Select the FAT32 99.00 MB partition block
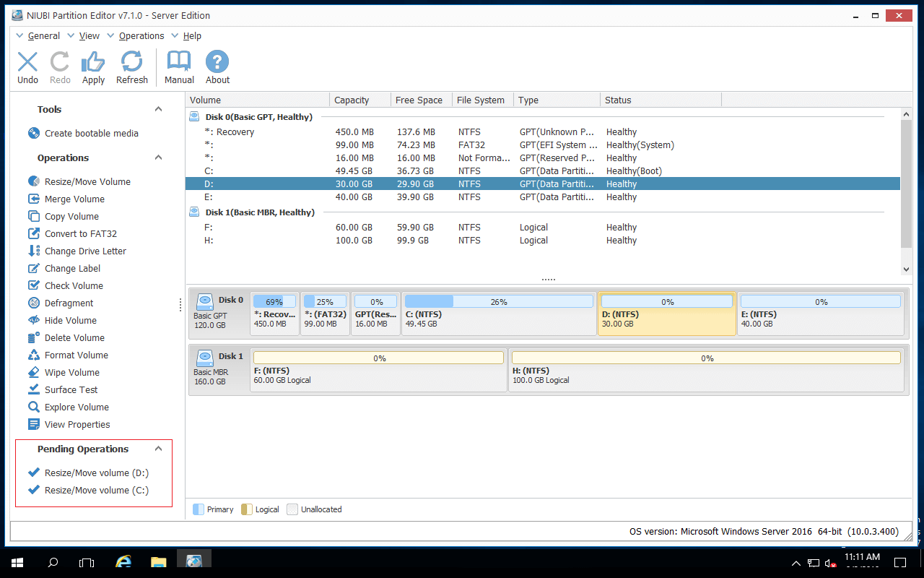Screen dimensions: 924x578 pos(325,313)
